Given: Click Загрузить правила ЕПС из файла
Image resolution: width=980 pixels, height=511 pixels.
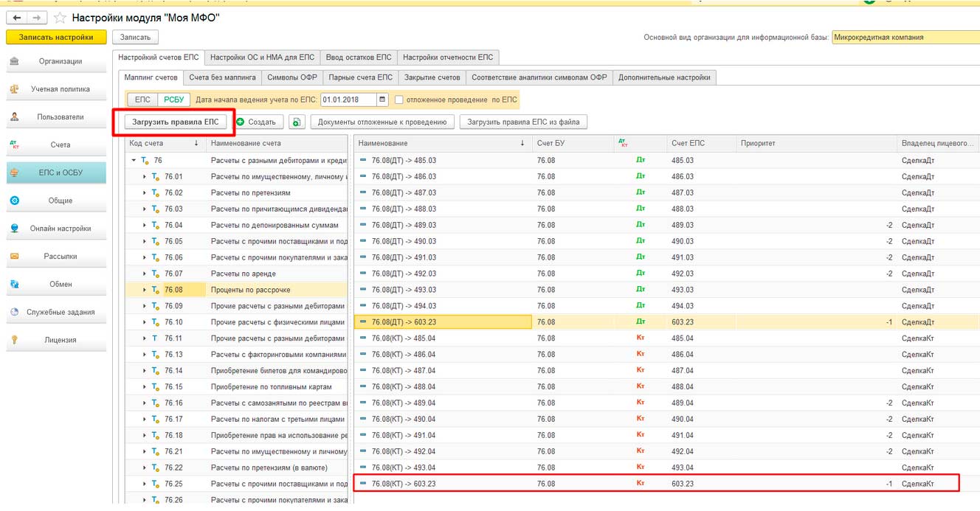Looking at the screenshot, I should pyautogui.click(x=523, y=122).
